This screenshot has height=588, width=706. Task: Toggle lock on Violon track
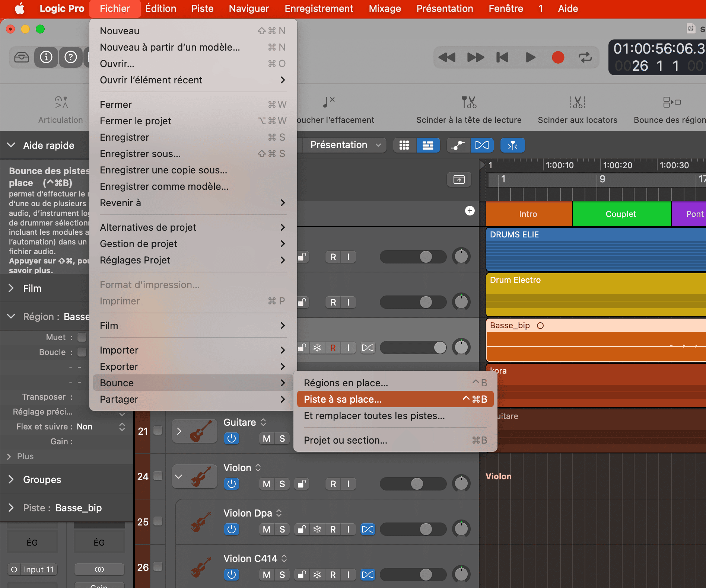coord(302,484)
